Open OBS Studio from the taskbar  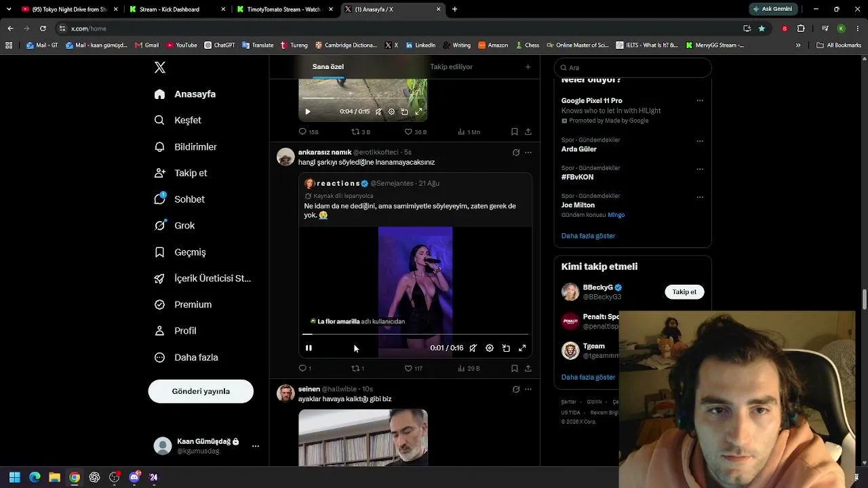114,477
